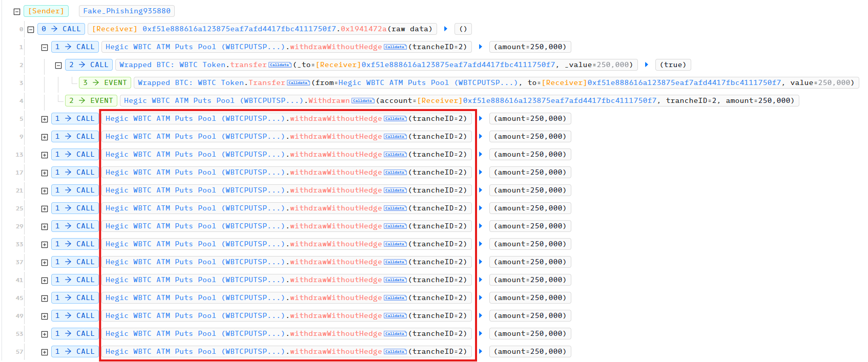Click blue return arrow on line 0
Viewport: 868px width, 362px height.
tap(445, 29)
